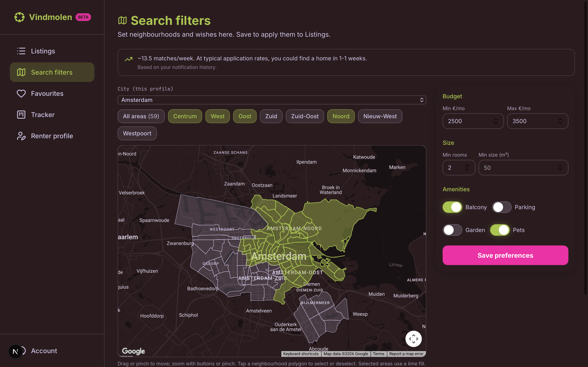Switch to the Listings section
This screenshot has width=588, height=367.
pos(43,51)
